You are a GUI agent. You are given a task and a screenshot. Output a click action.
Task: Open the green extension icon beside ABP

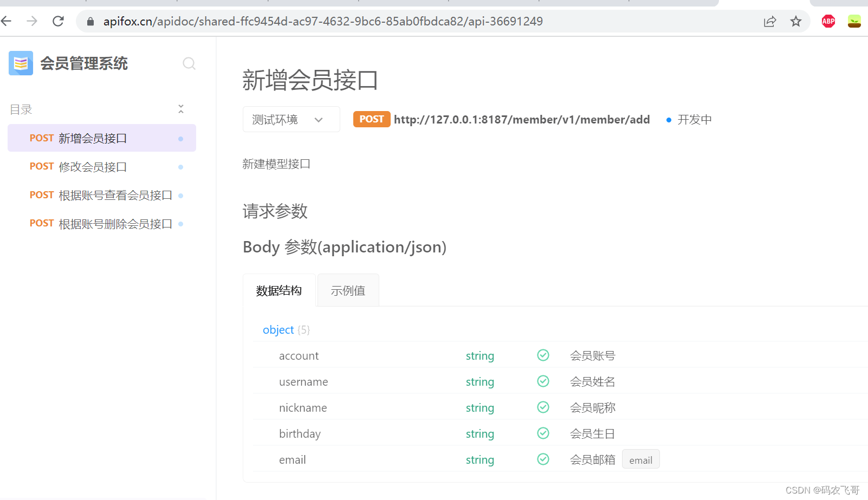854,22
